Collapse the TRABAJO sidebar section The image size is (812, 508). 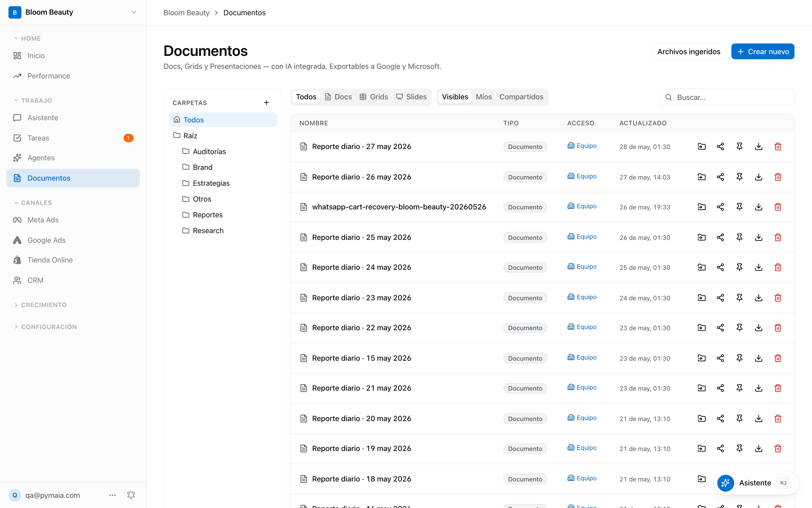point(33,100)
